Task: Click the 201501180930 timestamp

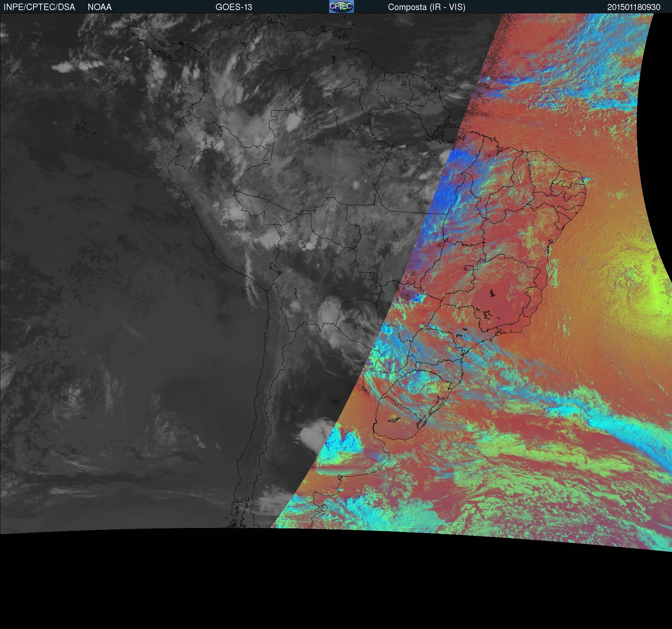Action: (x=634, y=7)
